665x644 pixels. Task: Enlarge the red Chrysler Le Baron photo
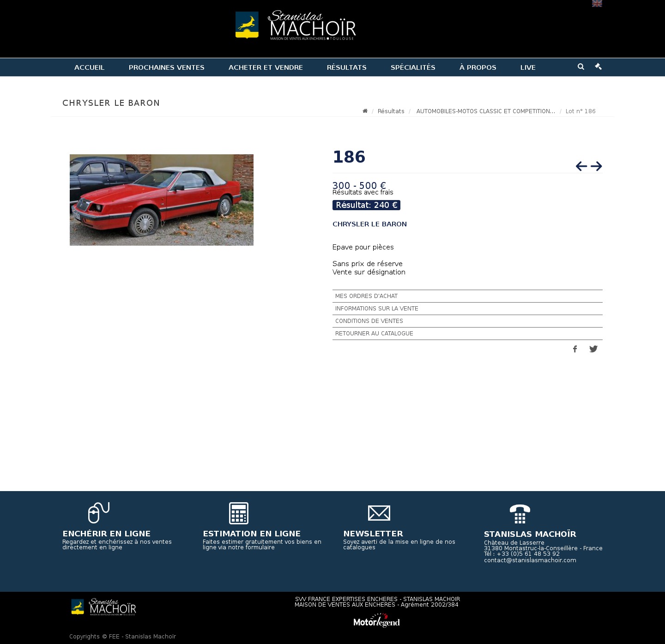162,200
